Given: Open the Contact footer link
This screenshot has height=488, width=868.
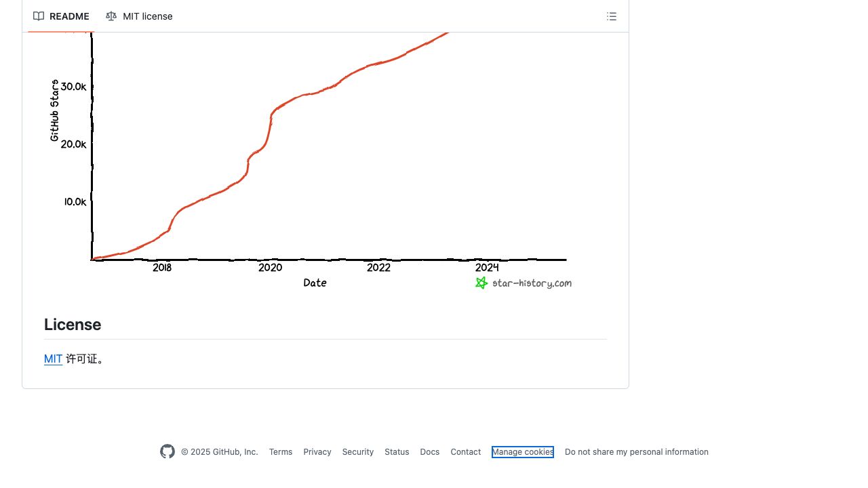Looking at the screenshot, I should 466,452.
